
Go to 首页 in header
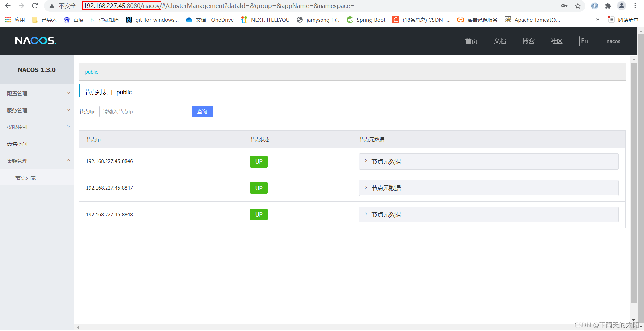click(471, 41)
